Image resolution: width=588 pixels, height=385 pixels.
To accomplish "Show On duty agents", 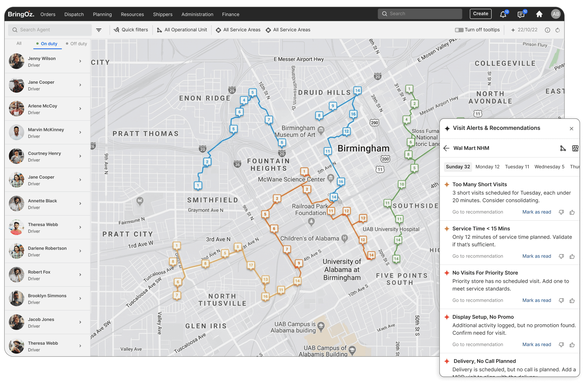I will click(47, 44).
